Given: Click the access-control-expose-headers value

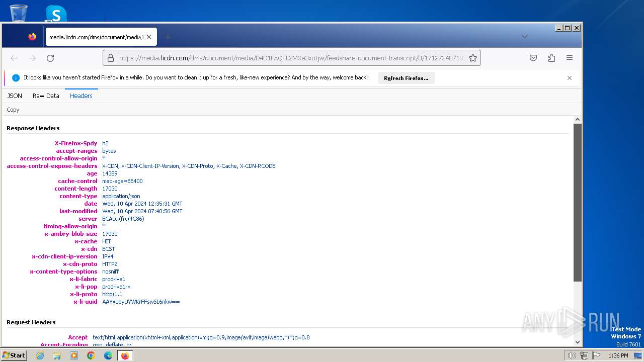Looking at the screenshot, I should 189,166.
